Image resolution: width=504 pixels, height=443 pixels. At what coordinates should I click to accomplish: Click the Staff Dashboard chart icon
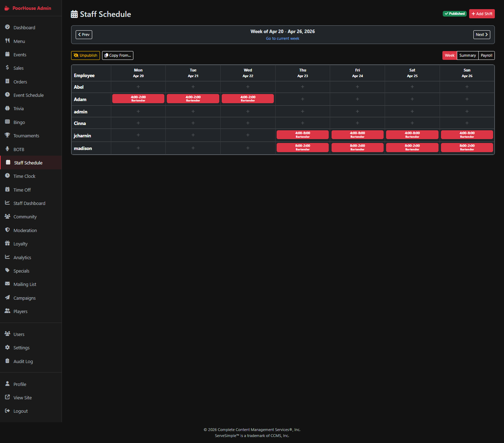tap(7, 203)
